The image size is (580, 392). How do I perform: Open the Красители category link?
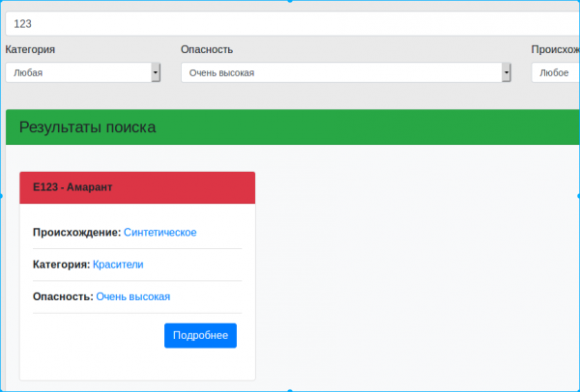[x=118, y=264]
